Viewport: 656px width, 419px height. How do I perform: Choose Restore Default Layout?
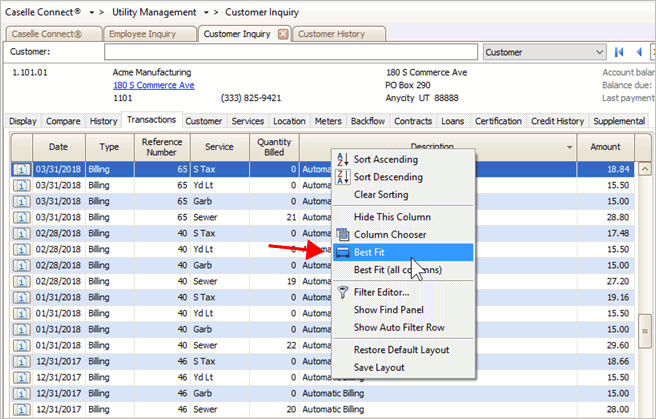pyautogui.click(x=405, y=350)
